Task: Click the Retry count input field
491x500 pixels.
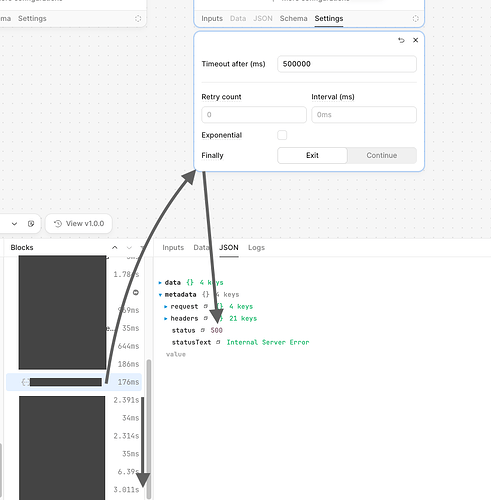Action: [254, 115]
